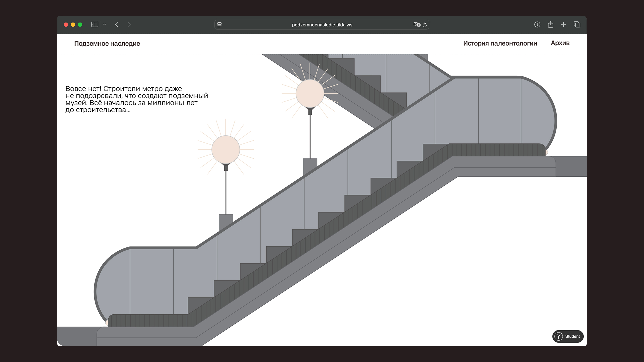This screenshot has width=644, height=362.
Task: Click the green fullscreen window button
Action: [x=80, y=25]
